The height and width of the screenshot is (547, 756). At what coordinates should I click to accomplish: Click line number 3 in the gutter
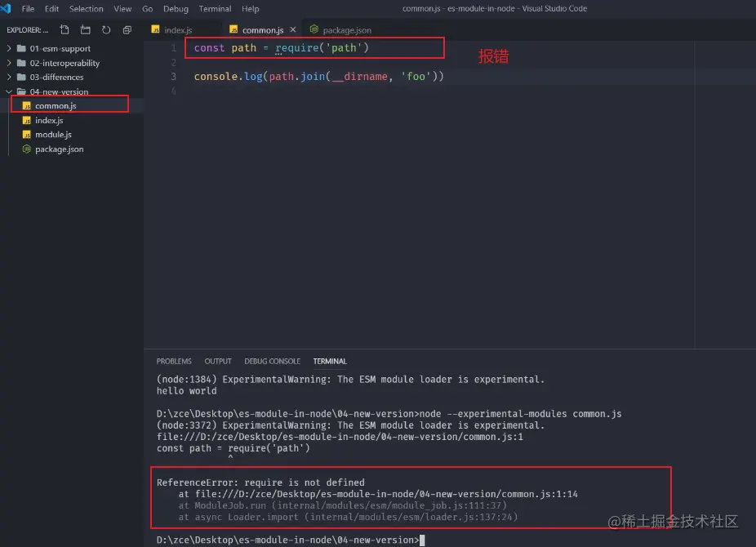pyautogui.click(x=174, y=76)
